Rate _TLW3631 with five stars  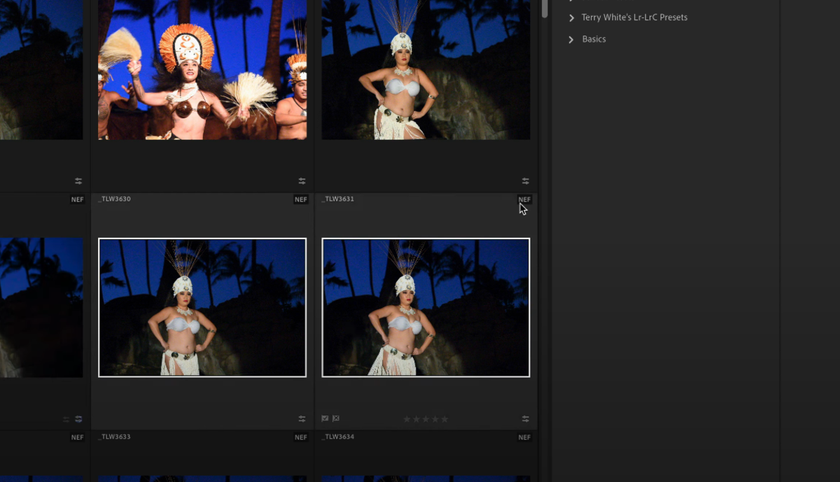point(445,419)
